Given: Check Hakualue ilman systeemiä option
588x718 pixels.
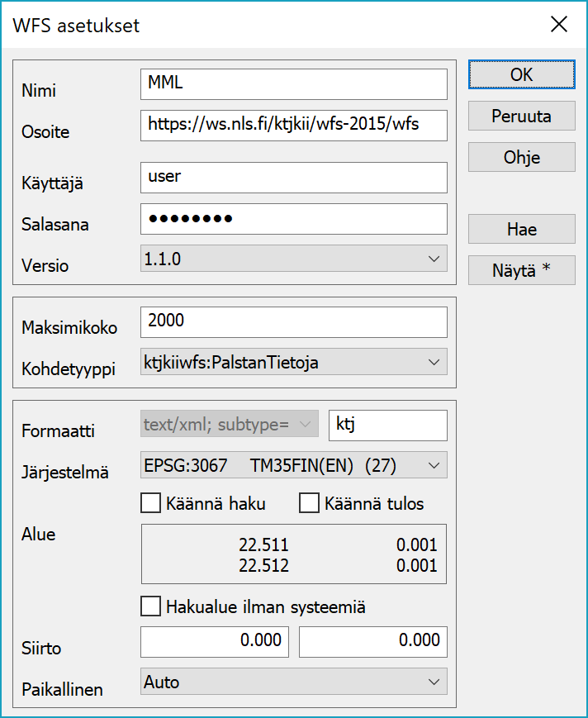Looking at the screenshot, I should pos(151,607).
